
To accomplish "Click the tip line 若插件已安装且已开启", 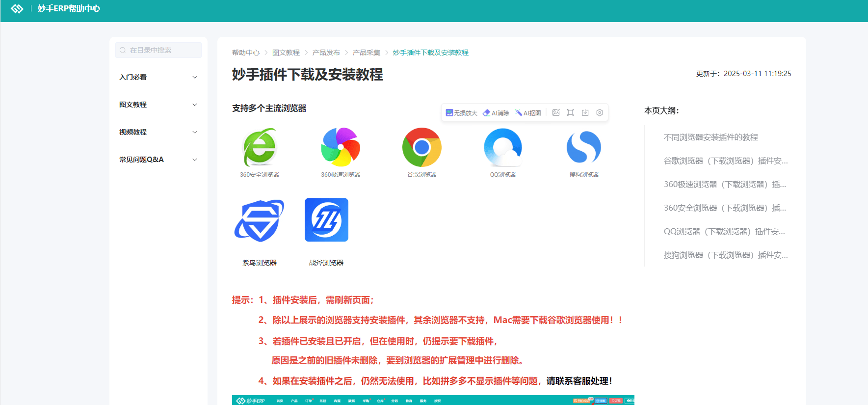I will tap(378, 341).
